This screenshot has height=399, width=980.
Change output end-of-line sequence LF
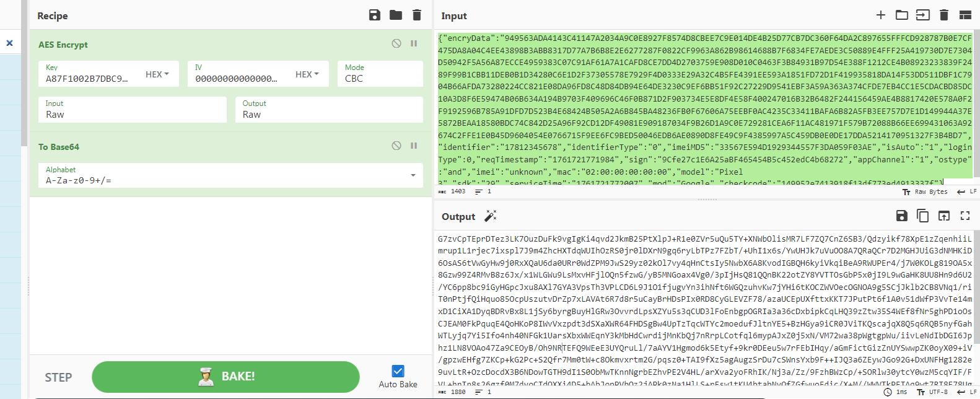(967, 392)
